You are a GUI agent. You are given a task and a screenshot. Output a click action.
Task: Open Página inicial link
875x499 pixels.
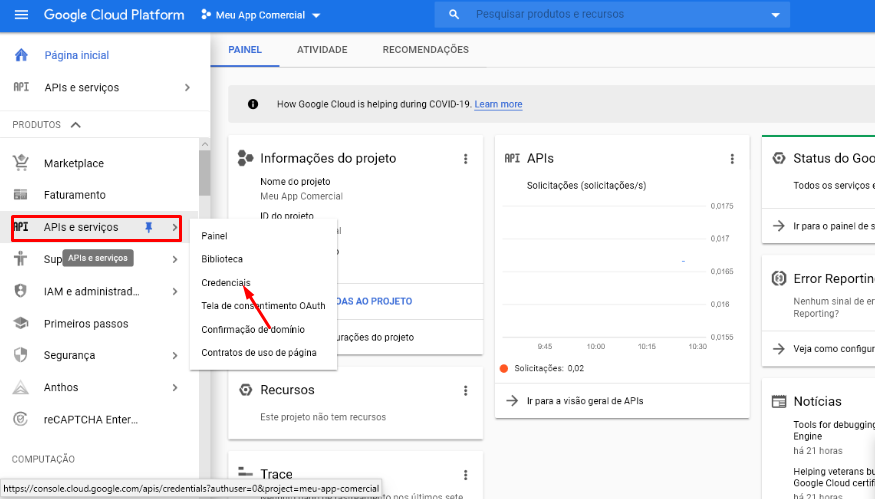tap(76, 55)
